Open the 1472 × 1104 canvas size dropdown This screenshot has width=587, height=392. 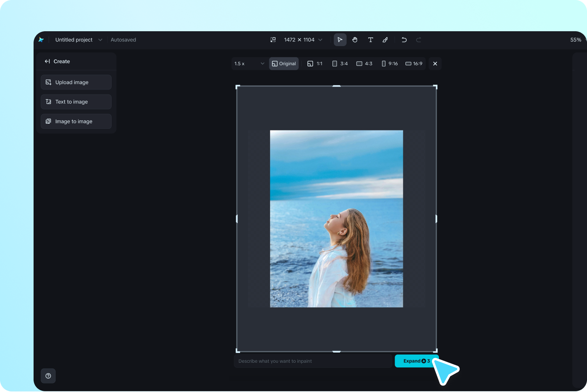pos(303,40)
